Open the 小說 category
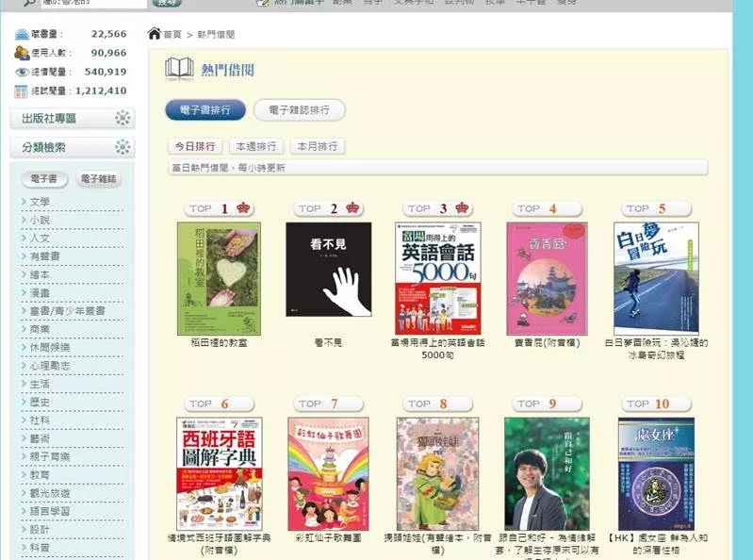The height and width of the screenshot is (560, 753). click(40, 220)
